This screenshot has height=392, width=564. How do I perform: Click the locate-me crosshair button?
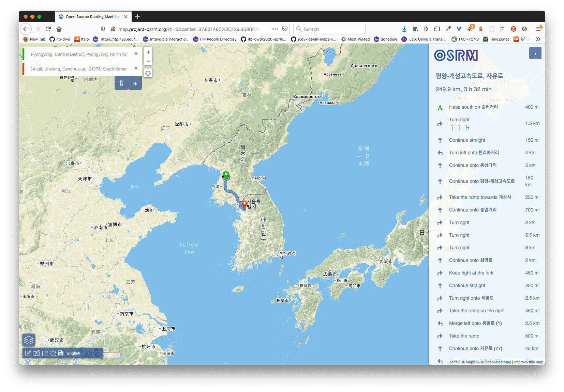[x=148, y=73]
